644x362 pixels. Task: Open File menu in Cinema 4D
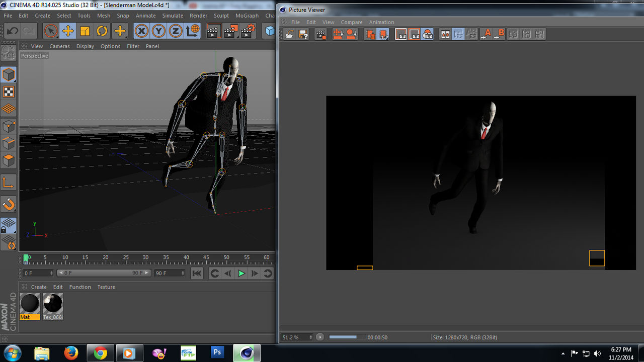tap(8, 16)
